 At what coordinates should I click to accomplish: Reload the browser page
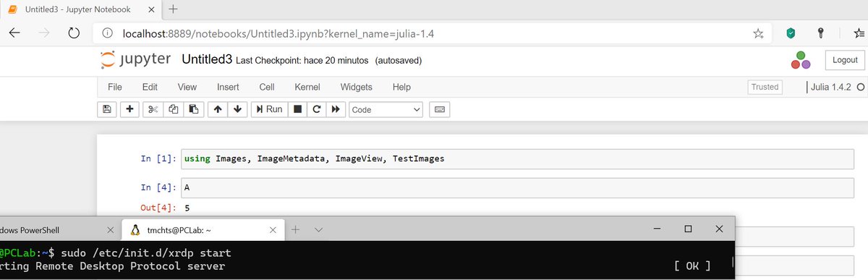coord(73,33)
